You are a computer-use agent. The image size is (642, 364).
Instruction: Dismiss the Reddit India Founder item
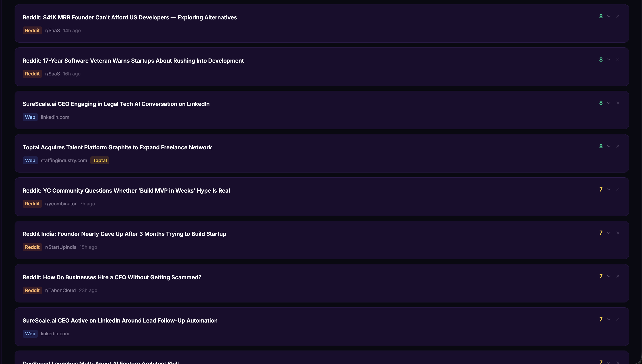(x=618, y=233)
